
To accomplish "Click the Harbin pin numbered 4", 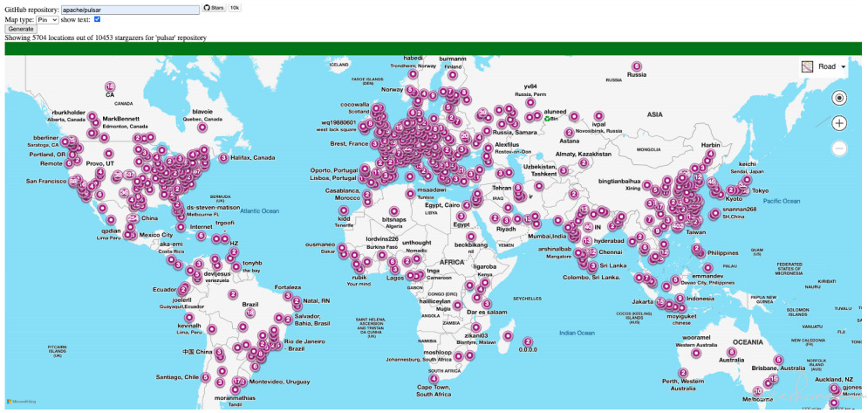I will [x=710, y=155].
